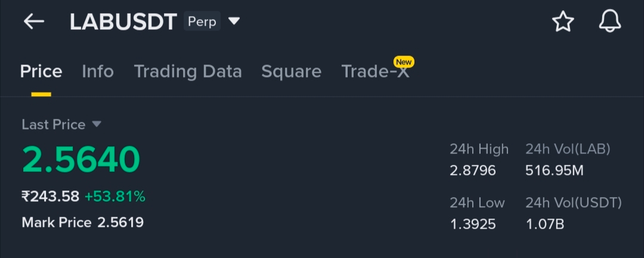Viewport: 644px width, 258px height.
Task: Switch to the Info tab
Action: tap(98, 72)
